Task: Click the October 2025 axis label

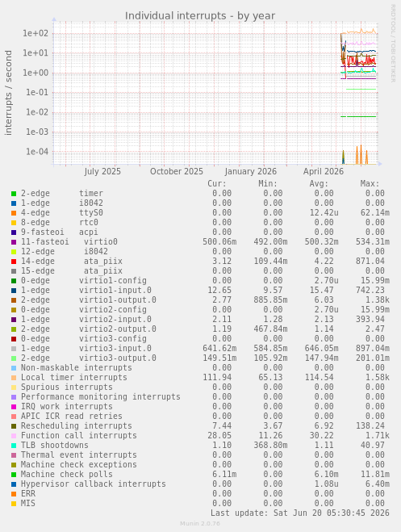Action: [x=177, y=171]
